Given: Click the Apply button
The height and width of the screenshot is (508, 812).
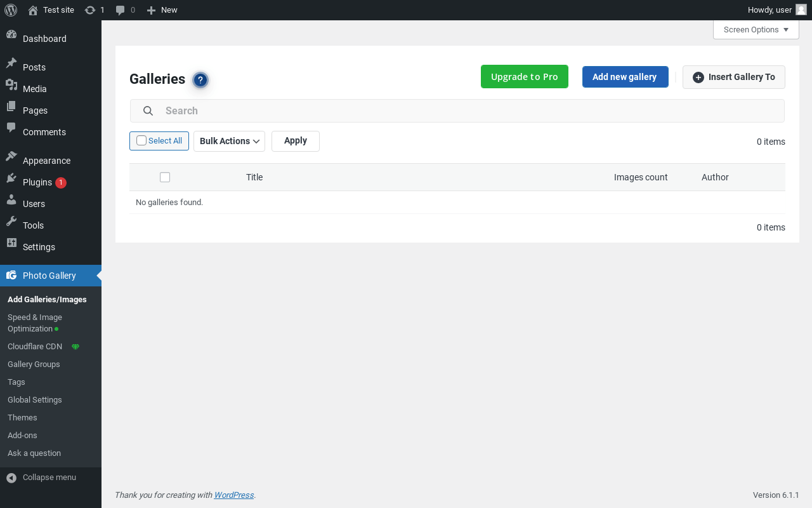Looking at the screenshot, I should tap(296, 141).
